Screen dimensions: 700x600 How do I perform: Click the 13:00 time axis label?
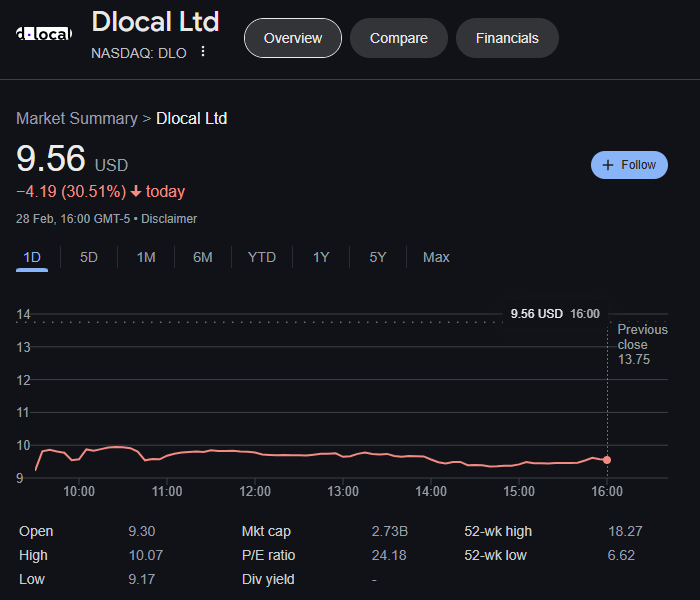(x=343, y=492)
